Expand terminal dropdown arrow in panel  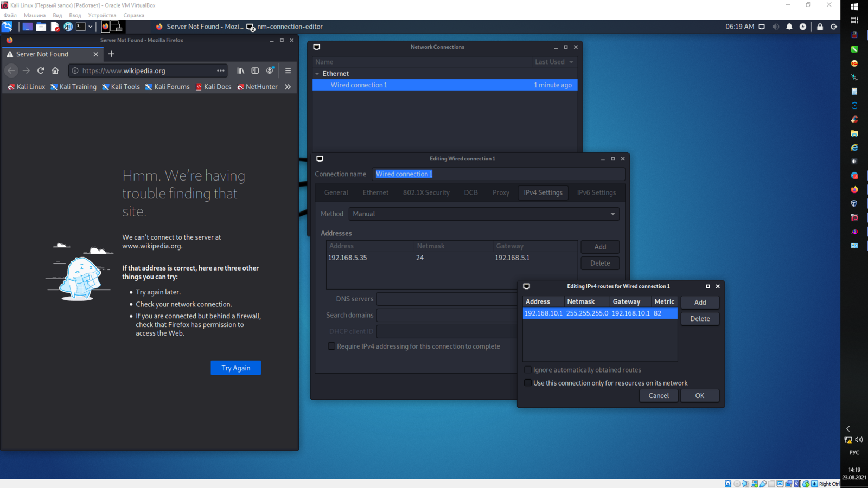(x=91, y=27)
